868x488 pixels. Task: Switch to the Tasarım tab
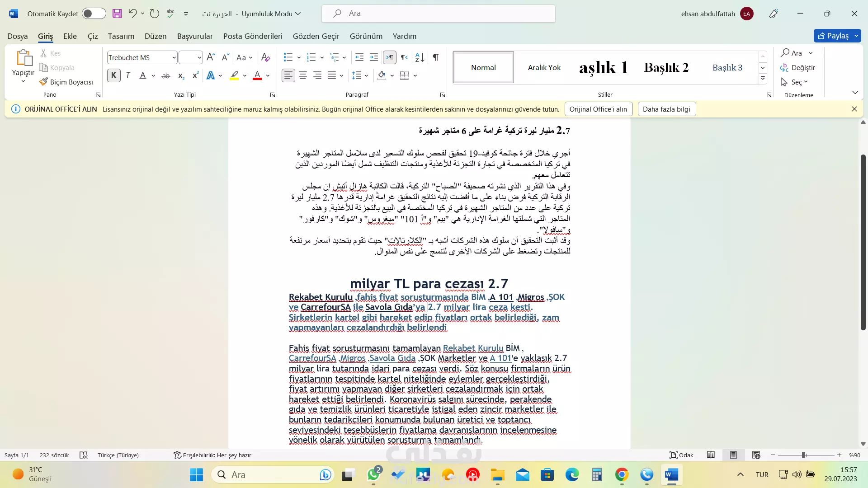[121, 36]
